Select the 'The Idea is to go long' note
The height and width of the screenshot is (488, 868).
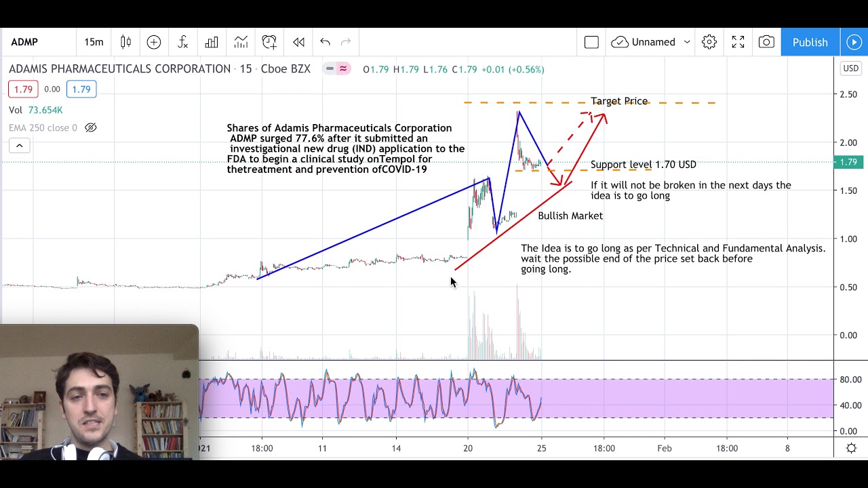pos(673,258)
